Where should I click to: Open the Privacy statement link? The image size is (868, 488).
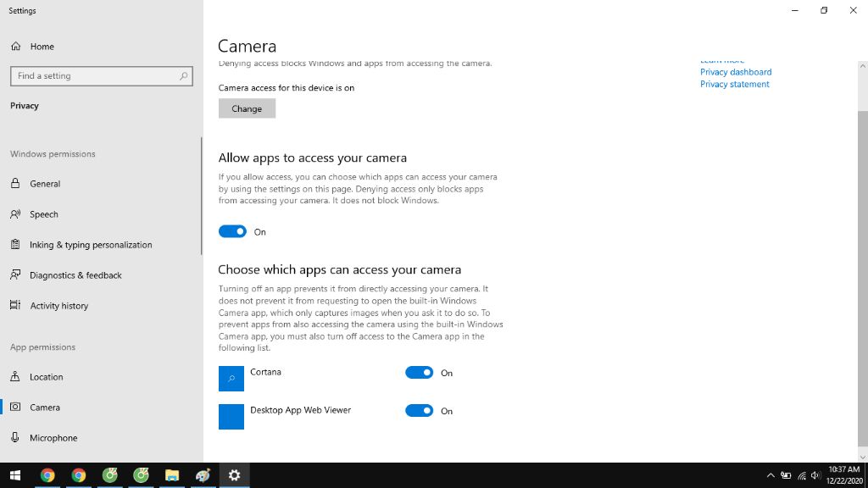[735, 84]
